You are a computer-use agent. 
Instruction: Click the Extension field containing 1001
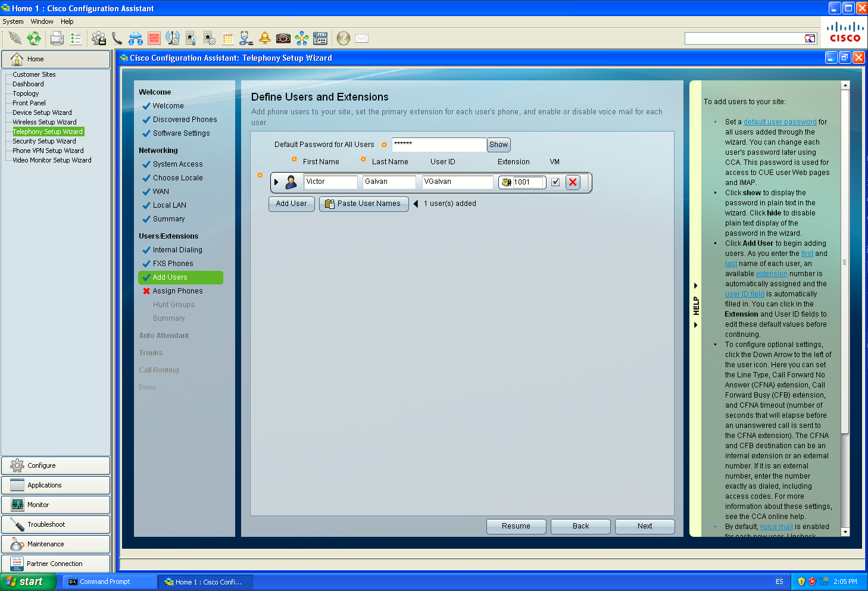coord(528,182)
